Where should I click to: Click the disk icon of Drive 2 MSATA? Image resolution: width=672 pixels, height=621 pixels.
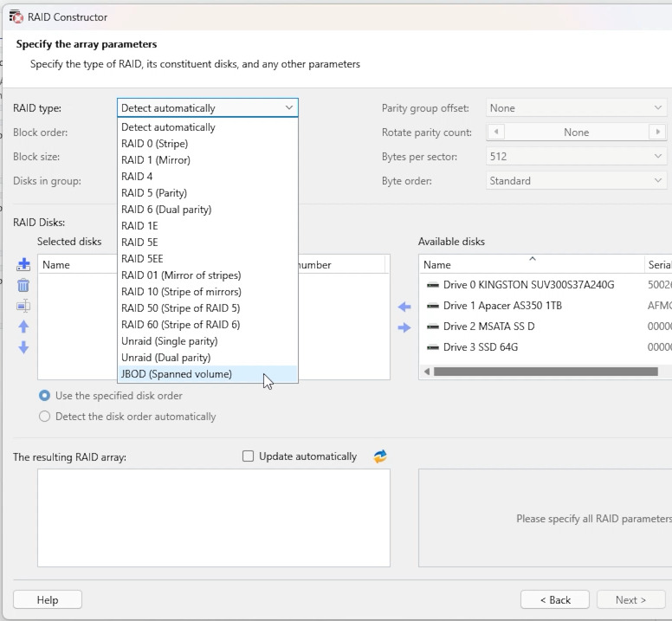coord(433,327)
